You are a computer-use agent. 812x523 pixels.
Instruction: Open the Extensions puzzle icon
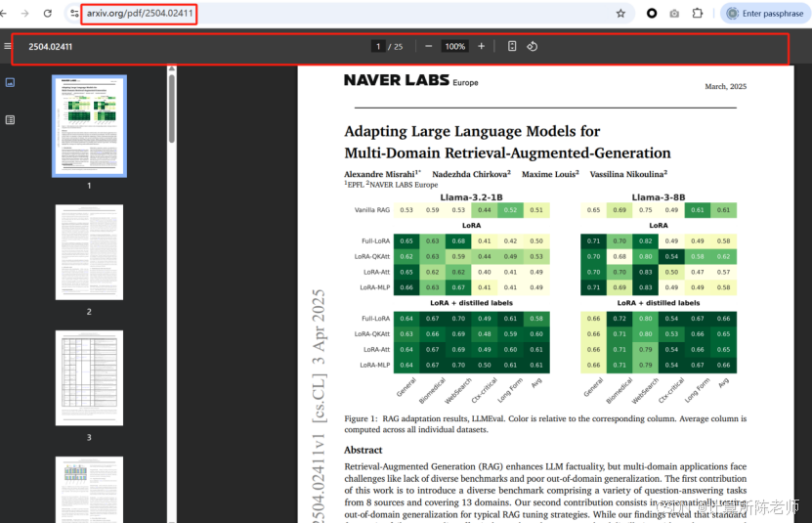click(698, 14)
